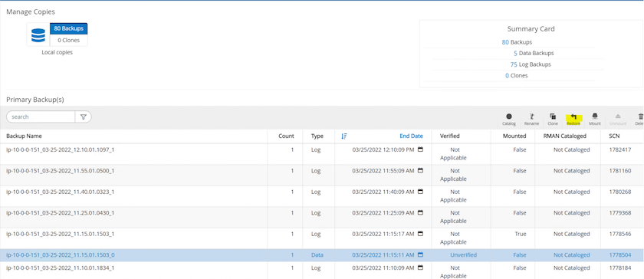Open calendar icon for 12:10:09 PM backup
Image resolution: width=644 pixels, height=279 pixels.
point(420,149)
